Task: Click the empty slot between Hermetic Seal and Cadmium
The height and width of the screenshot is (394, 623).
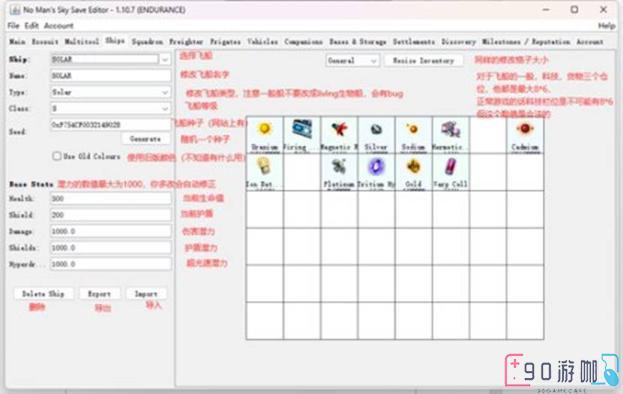Action: (x=488, y=135)
